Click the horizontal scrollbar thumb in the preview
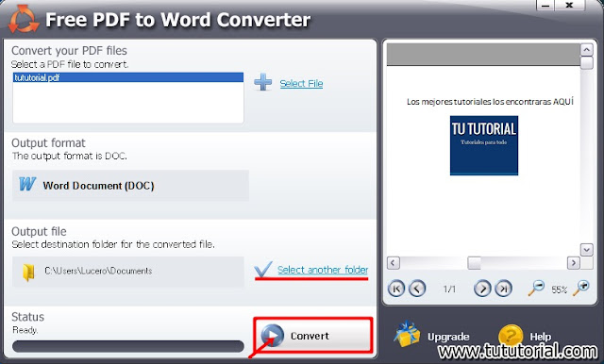604x364 pixels. (x=474, y=263)
